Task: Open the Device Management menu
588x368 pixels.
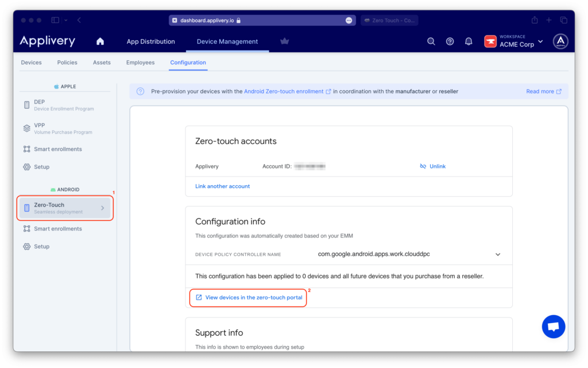Action: pyautogui.click(x=227, y=41)
